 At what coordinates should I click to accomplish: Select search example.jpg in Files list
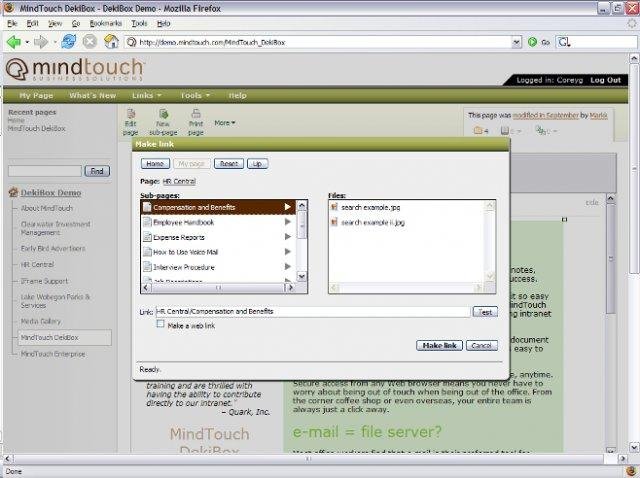(371, 207)
